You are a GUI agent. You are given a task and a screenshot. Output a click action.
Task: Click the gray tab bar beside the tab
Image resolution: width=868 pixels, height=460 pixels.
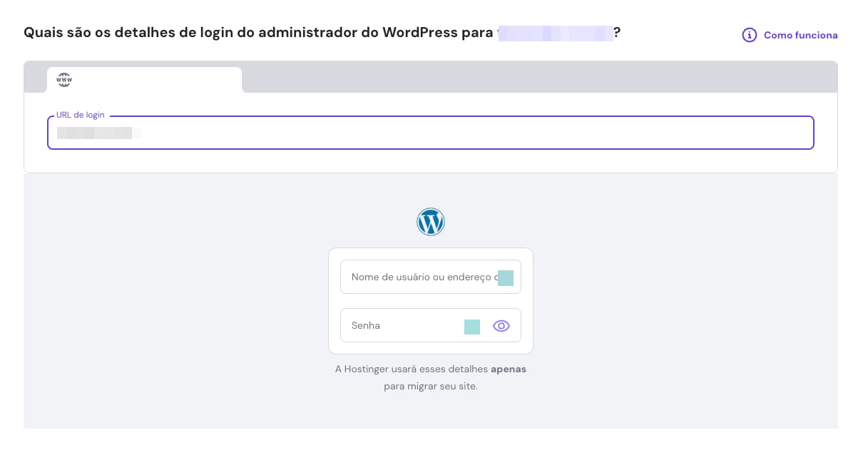(x=535, y=77)
